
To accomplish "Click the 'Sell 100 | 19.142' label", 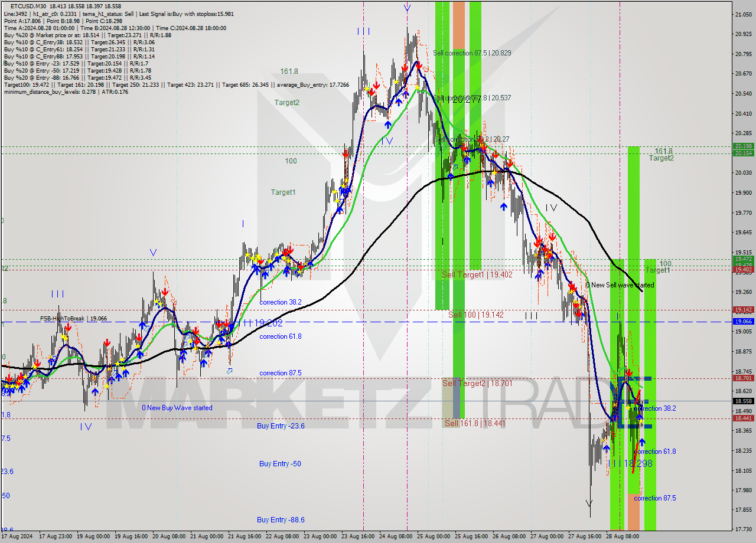I will tap(476, 315).
